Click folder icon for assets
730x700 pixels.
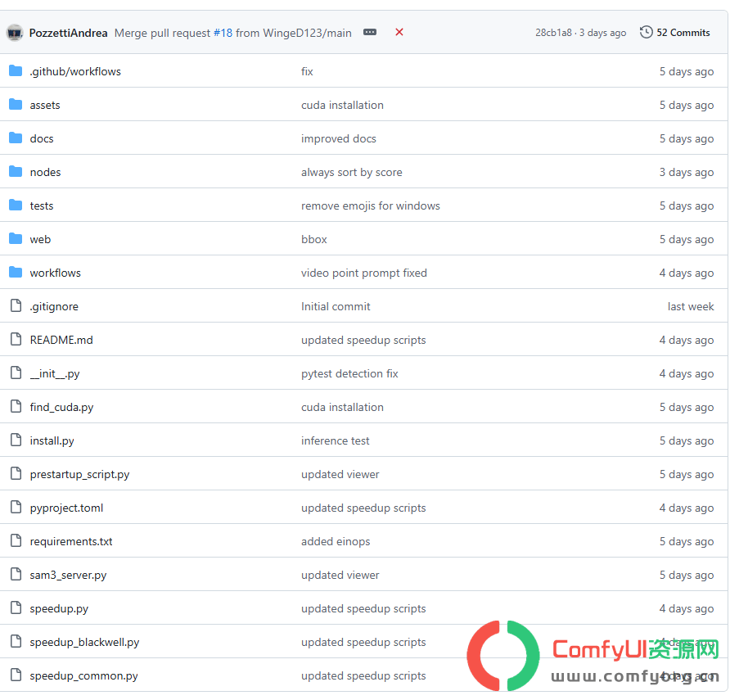click(16, 104)
